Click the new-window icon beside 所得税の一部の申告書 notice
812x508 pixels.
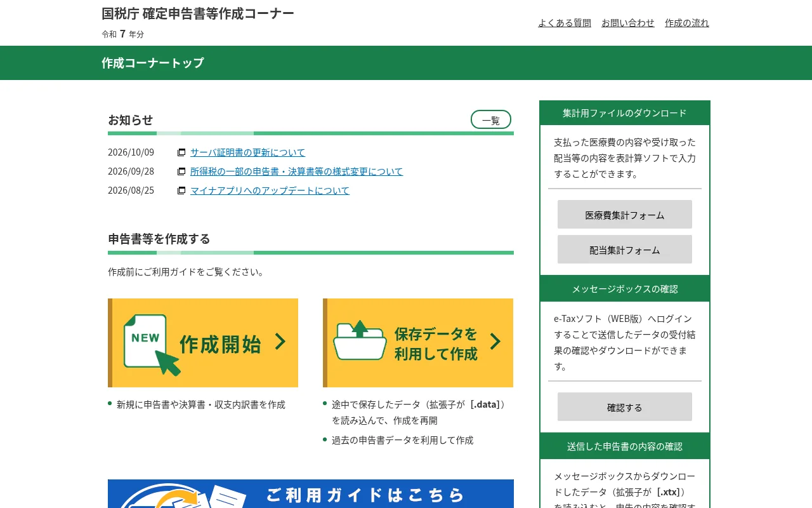click(181, 171)
